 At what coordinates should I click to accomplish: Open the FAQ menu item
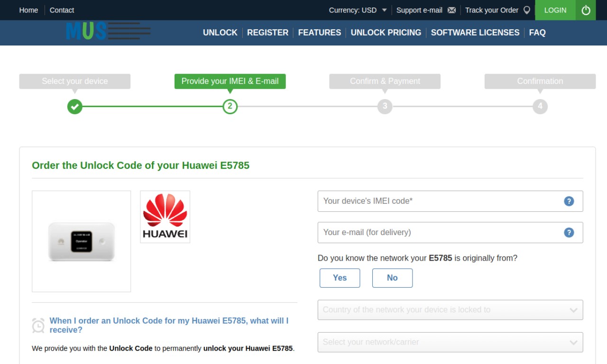click(537, 33)
